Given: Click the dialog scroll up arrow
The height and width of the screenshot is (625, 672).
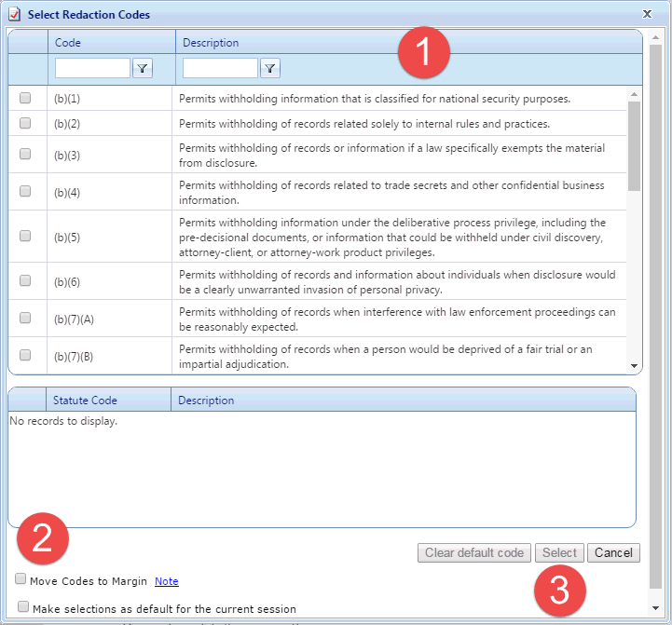Looking at the screenshot, I should coord(656,37).
